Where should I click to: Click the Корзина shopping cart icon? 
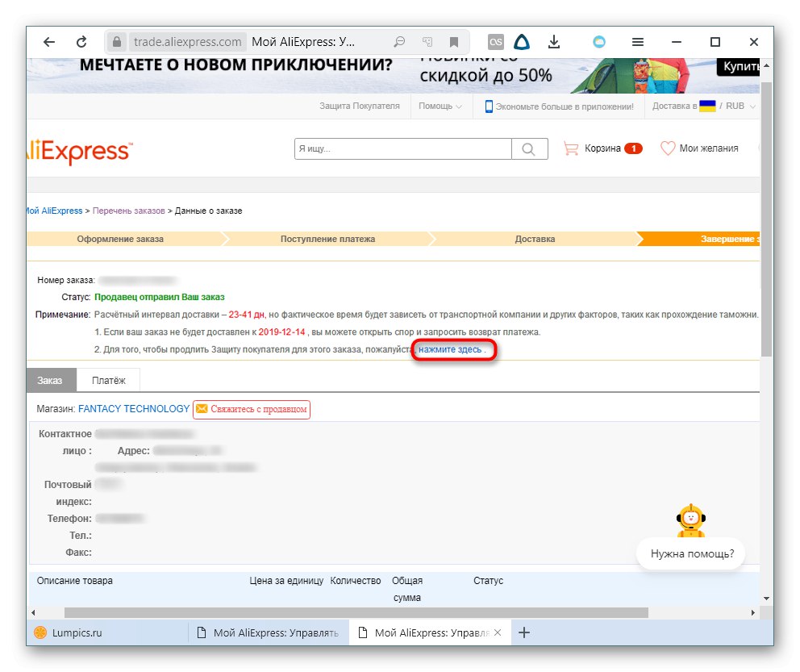(x=573, y=148)
